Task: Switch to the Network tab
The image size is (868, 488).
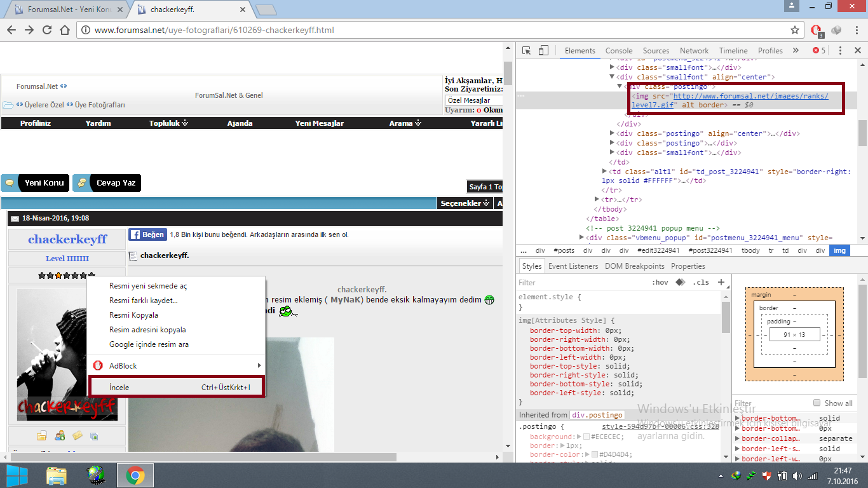Action: coord(694,51)
